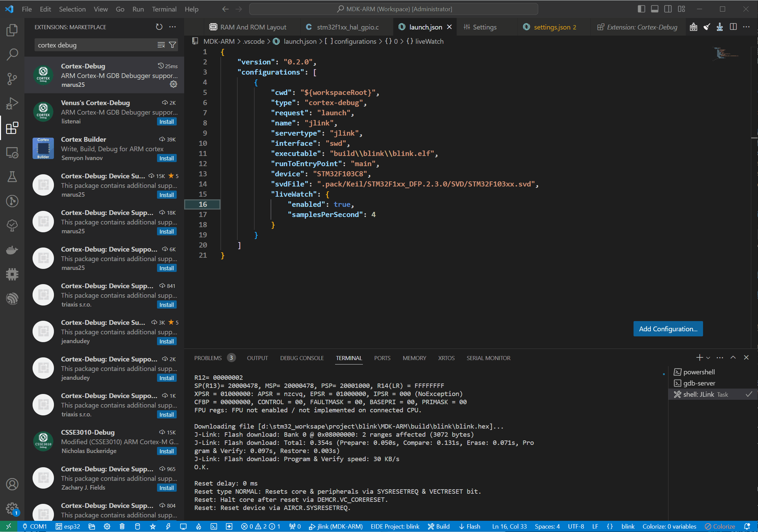Screen dimensions: 758x532
Task: Open the Docker view in activity bar
Action: pyautogui.click(x=12, y=250)
